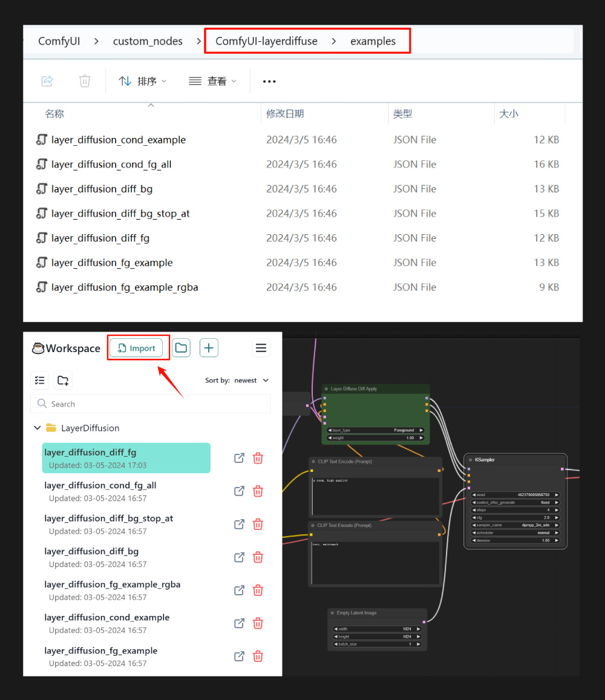Delete the layer_diffusion_diff_fg workflow
The height and width of the screenshot is (700, 605).
coord(258,459)
